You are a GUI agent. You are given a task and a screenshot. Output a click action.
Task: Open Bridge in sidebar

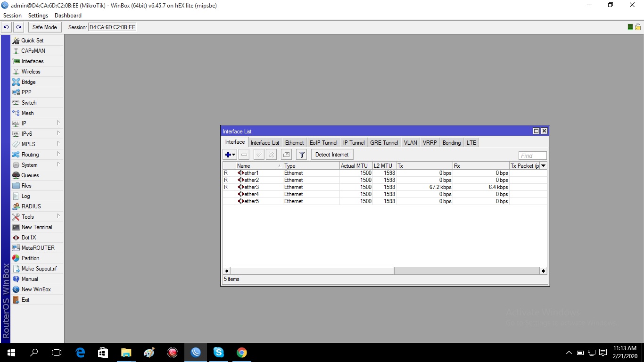(x=37, y=82)
